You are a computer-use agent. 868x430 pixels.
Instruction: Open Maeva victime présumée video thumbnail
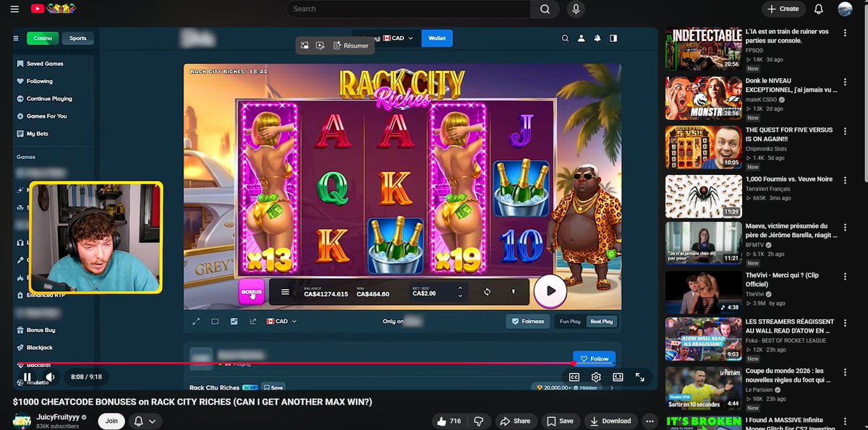704,242
